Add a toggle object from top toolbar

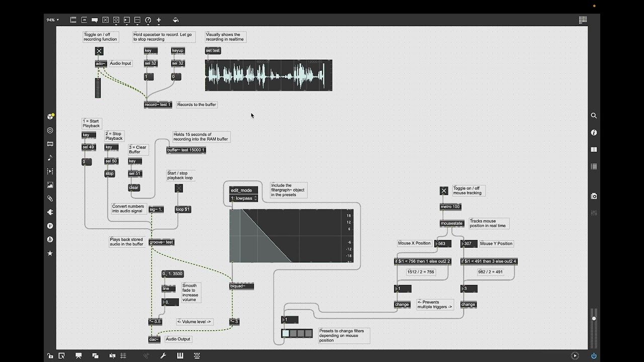point(105,20)
